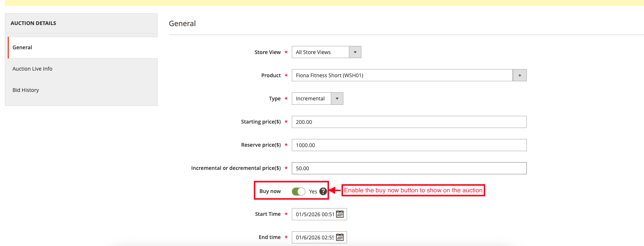The height and width of the screenshot is (246, 644).
Task: Toggle the Buy now switch
Action: [298, 191]
